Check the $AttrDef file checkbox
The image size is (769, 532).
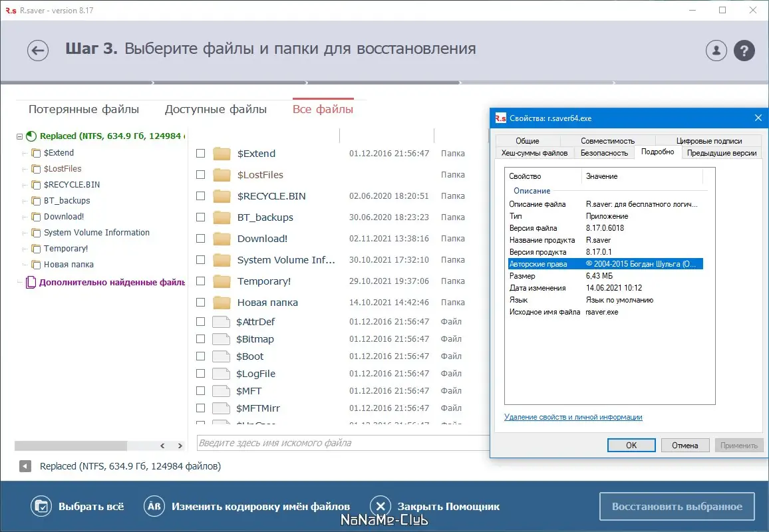tap(201, 322)
